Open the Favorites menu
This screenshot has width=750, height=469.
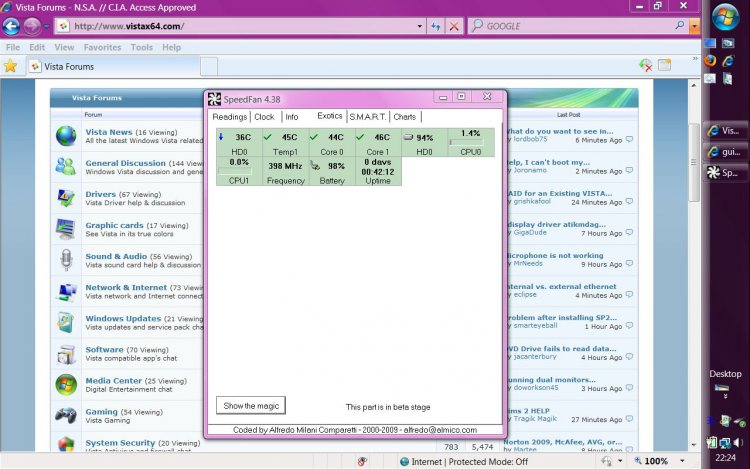[x=102, y=47]
